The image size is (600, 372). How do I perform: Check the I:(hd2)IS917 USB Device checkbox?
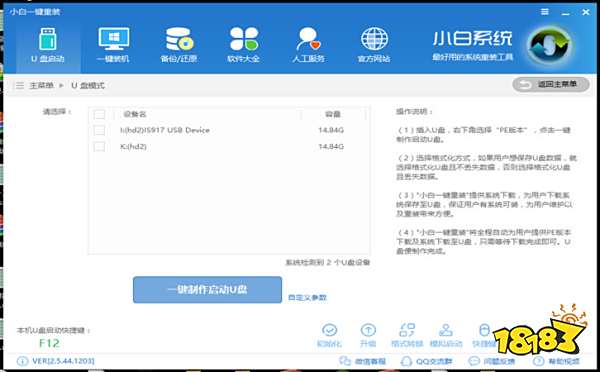(x=99, y=130)
